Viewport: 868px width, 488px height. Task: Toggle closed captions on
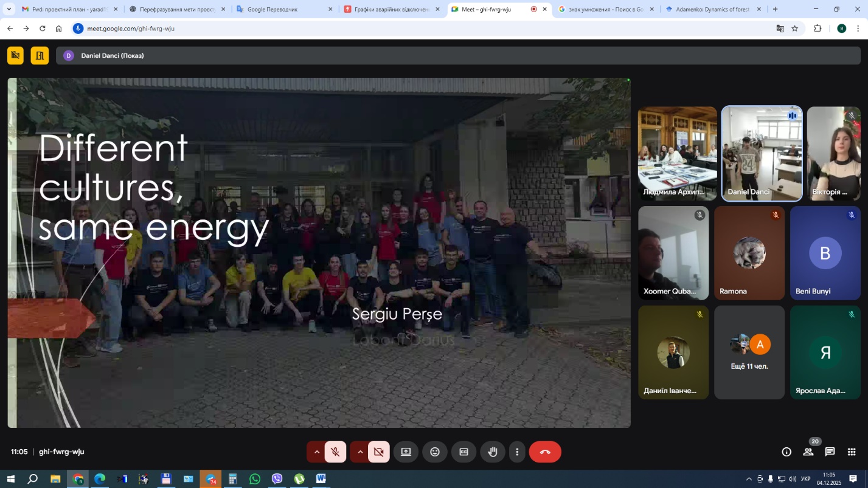(x=464, y=452)
